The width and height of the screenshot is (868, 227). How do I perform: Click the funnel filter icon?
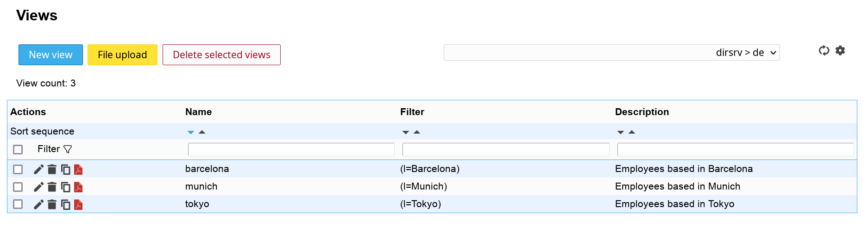coord(68,149)
